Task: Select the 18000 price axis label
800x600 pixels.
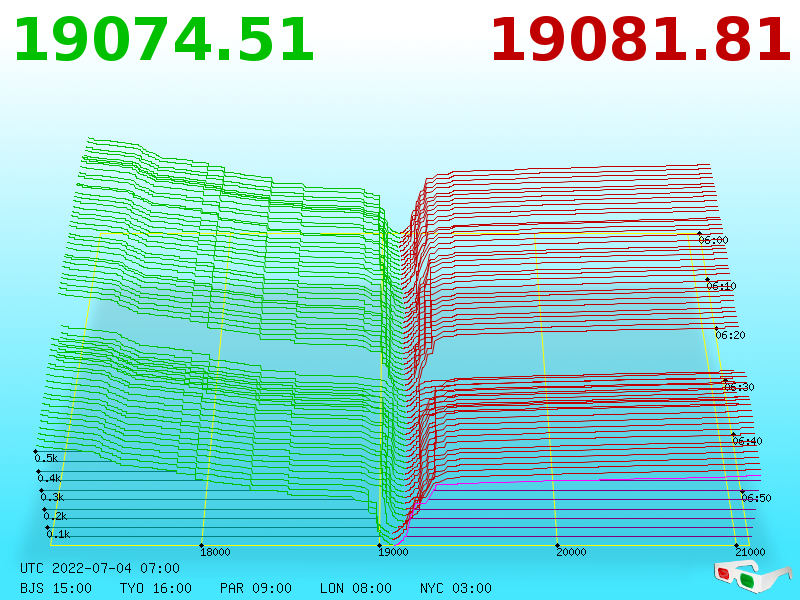Action: point(215,552)
